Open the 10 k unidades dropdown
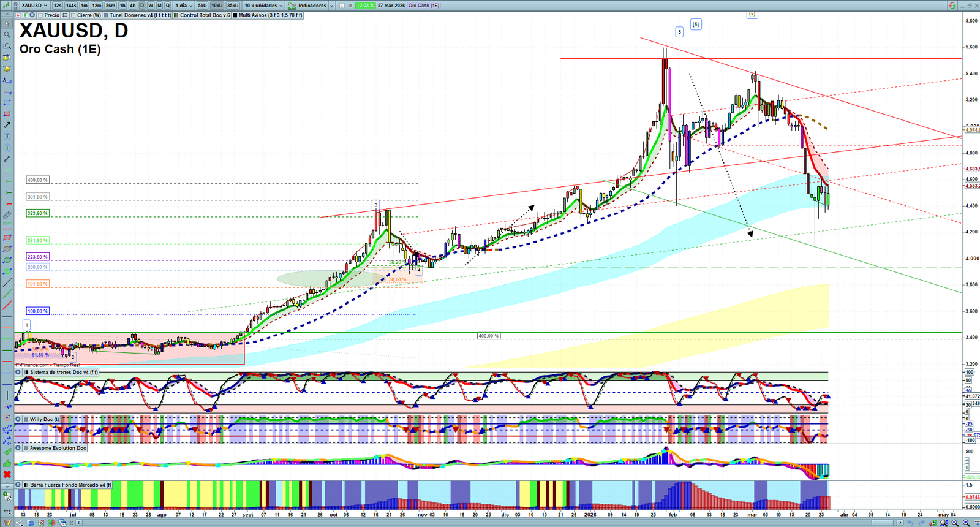This screenshot has width=980, height=527. coord(264,6)
